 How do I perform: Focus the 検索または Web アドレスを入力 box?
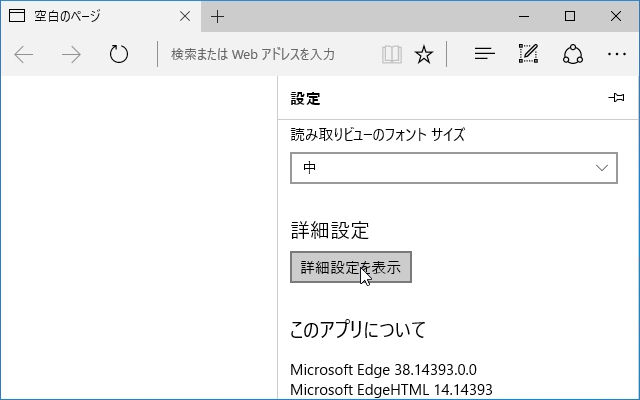point(267,54)
